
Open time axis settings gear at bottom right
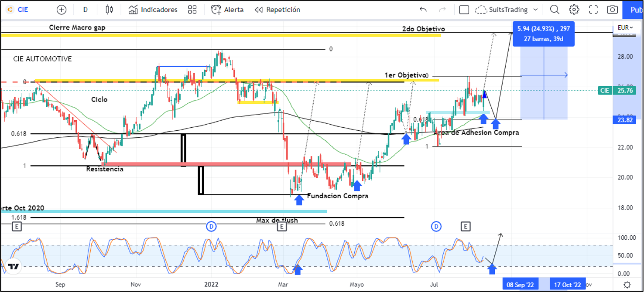[x=627, y=285]
